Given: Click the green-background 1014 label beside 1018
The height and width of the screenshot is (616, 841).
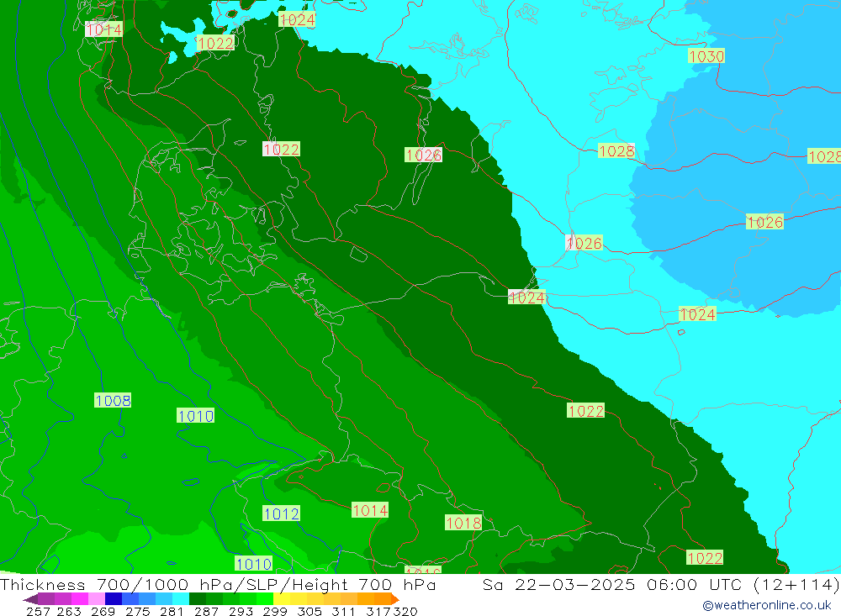Looking at the screenshot, I should tap(369, 510).
